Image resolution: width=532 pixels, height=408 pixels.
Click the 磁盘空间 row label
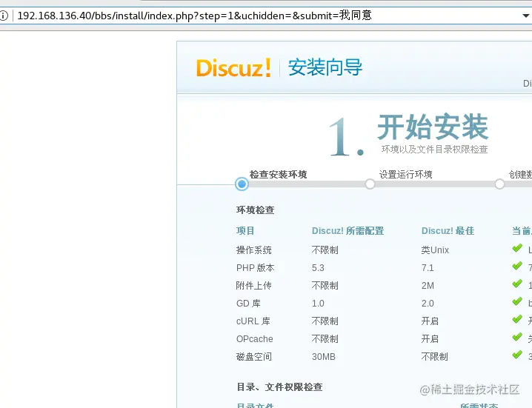254,357
